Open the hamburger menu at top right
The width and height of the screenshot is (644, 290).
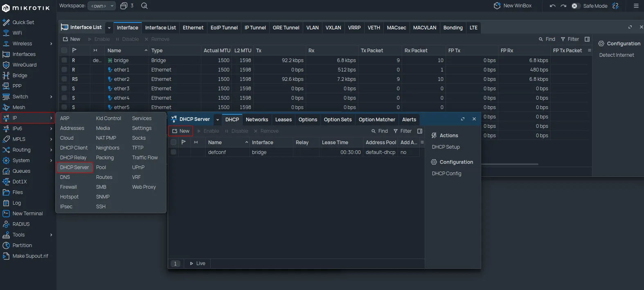[636, 6]
